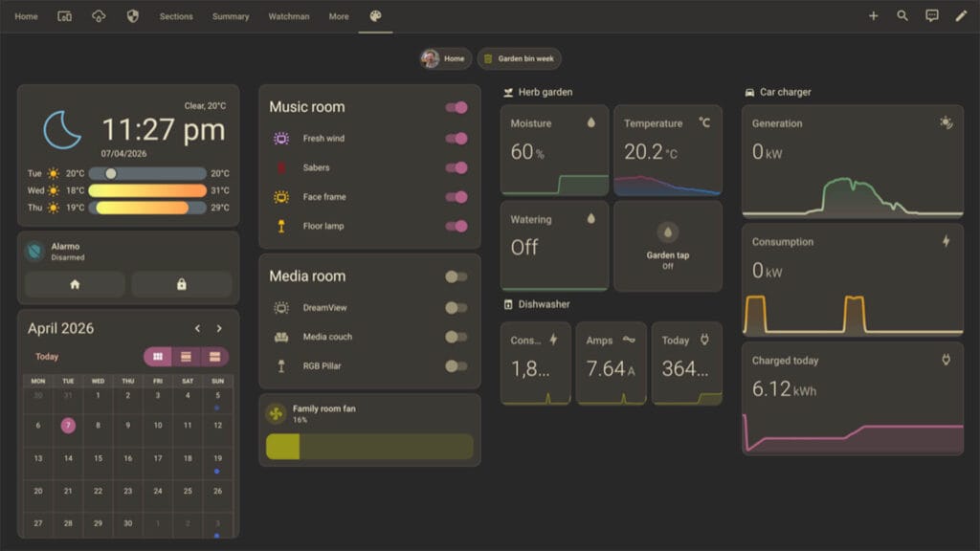Turn on DreamView switch

point(457,307)
